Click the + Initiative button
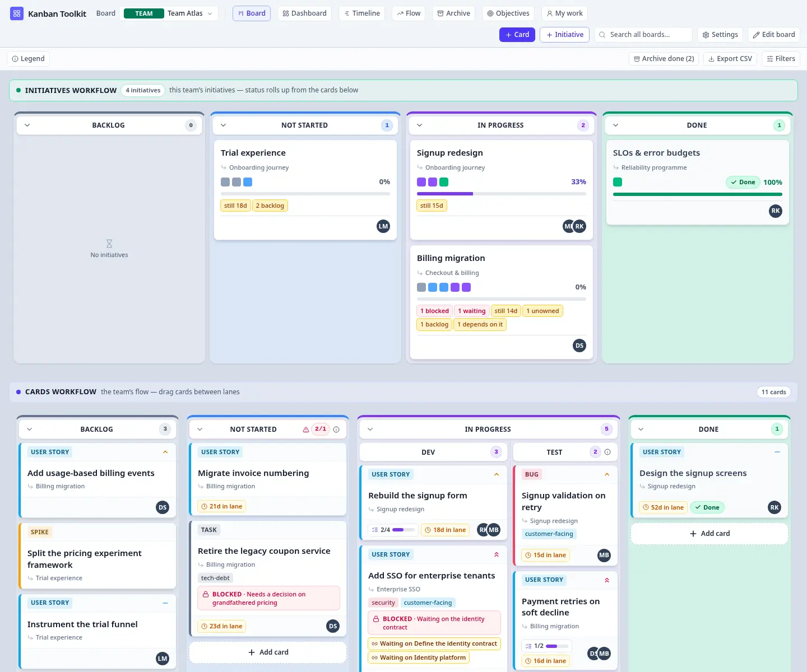 [565, 35]
